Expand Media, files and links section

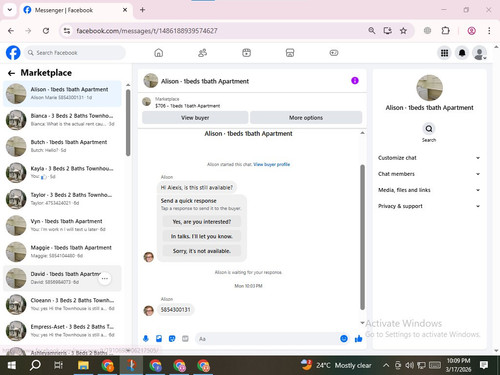click(x=429, y=190)
